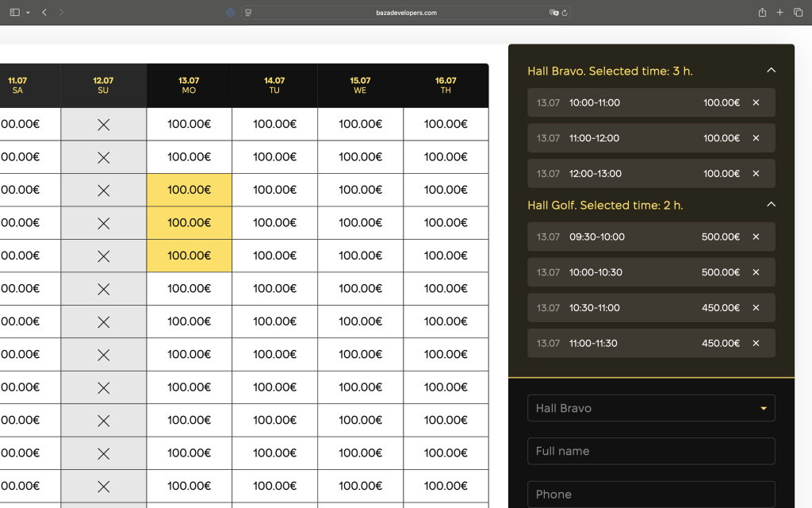Click the bazadevelopers.com address bar
Viewport: 812px width, 508px height.
(406, 13)
